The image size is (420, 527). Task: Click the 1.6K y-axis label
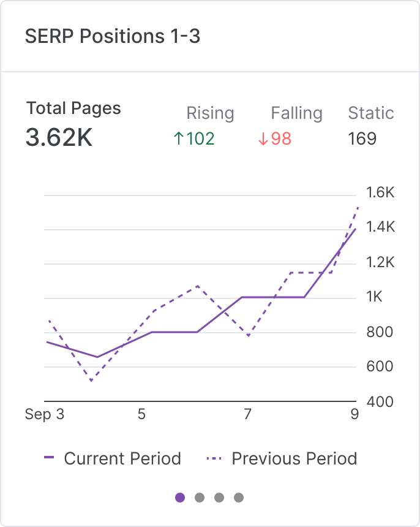coord(381,192)
